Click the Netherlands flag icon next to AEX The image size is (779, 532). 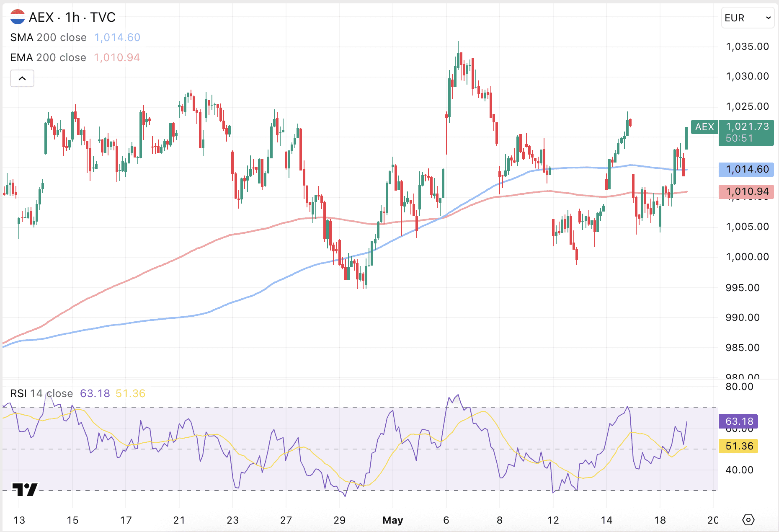point(18,17)
